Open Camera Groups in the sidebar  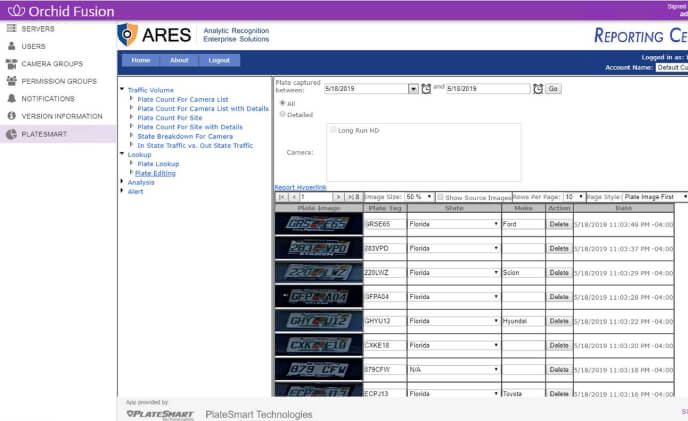[x=52, y=64]
